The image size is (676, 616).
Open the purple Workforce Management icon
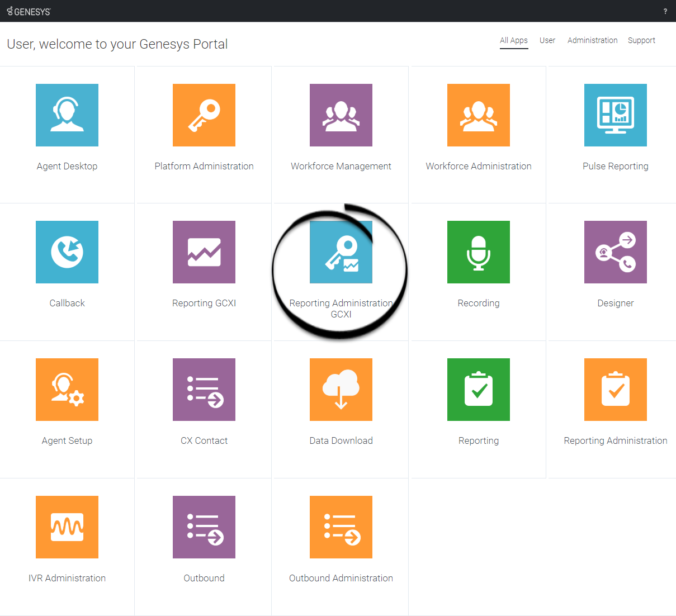click(x=341, y=115)
